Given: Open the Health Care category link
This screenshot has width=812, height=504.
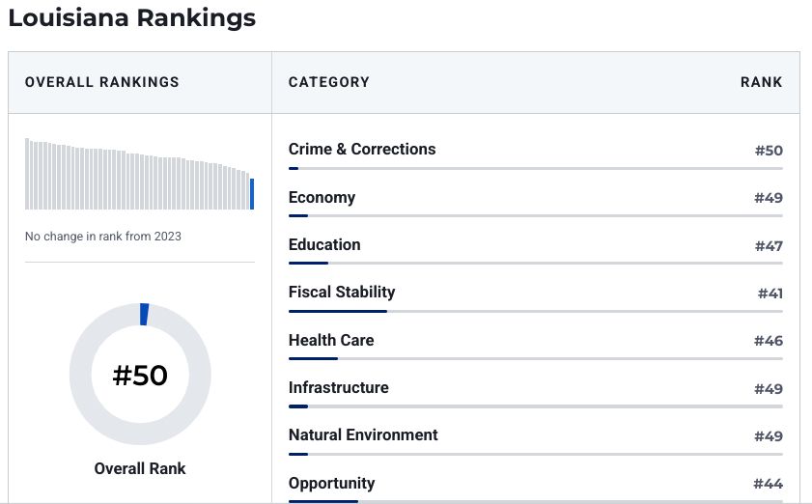Looking at the screenshot, I should coord(331,340).
